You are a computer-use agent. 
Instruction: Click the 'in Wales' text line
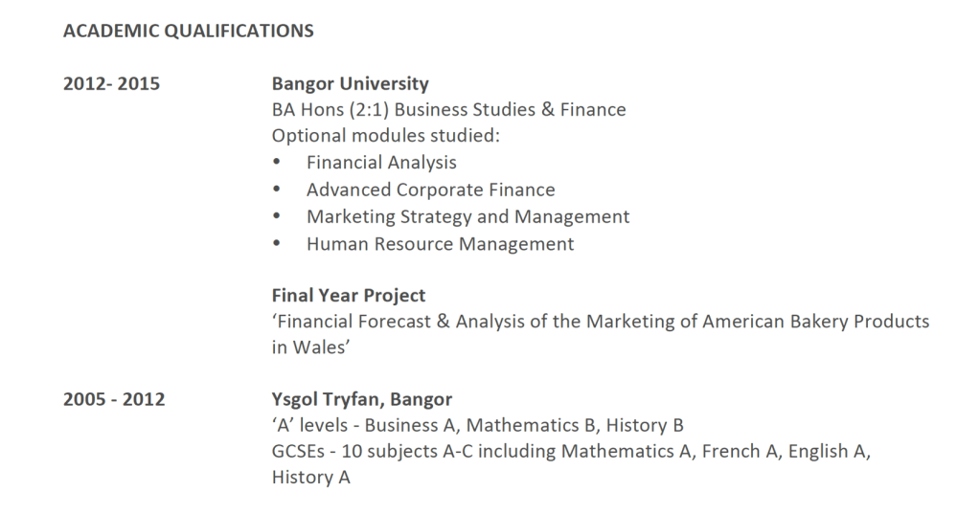(309, 348)
